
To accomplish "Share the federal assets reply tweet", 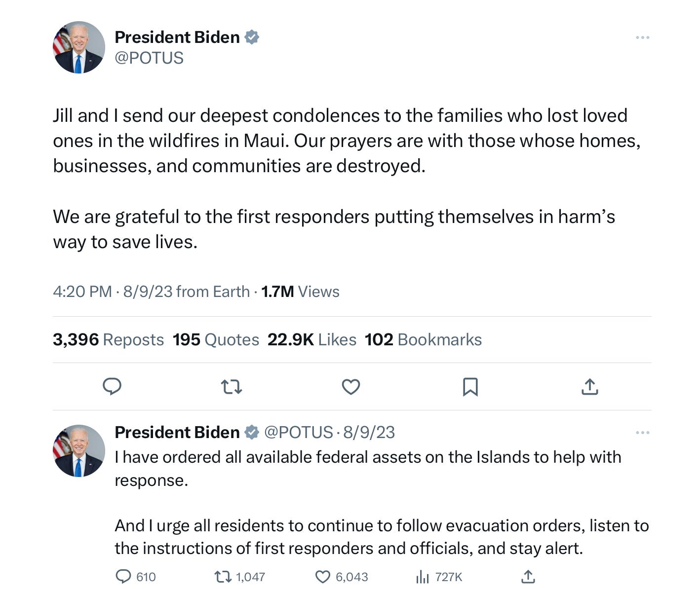I will 528,576.
